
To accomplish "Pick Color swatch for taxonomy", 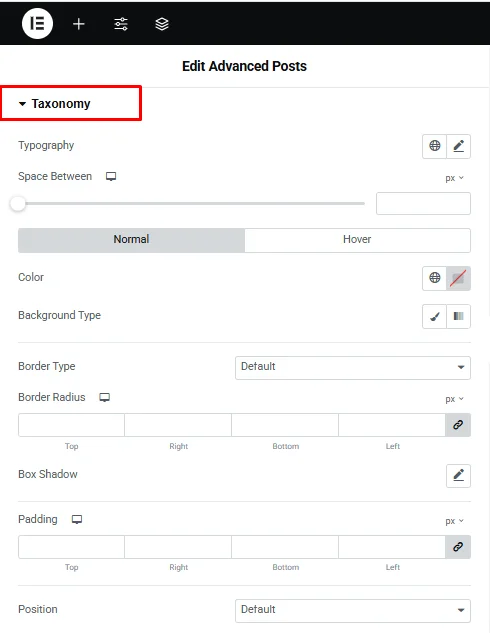I will click(x=459, y=278).
